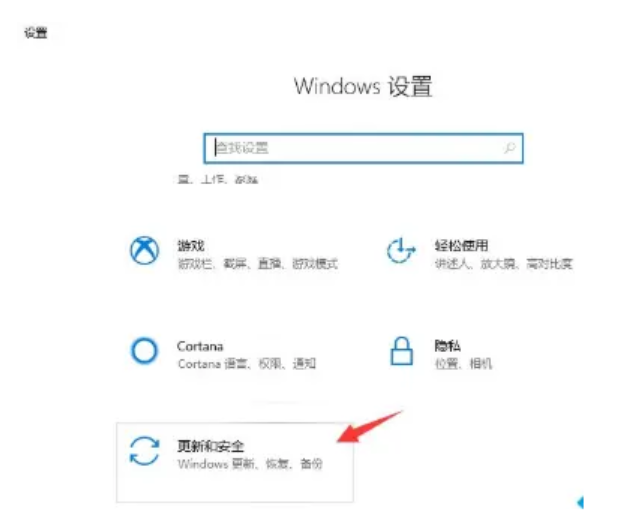
Task: Open the 隐私 settings title
Action: [448, 345]
